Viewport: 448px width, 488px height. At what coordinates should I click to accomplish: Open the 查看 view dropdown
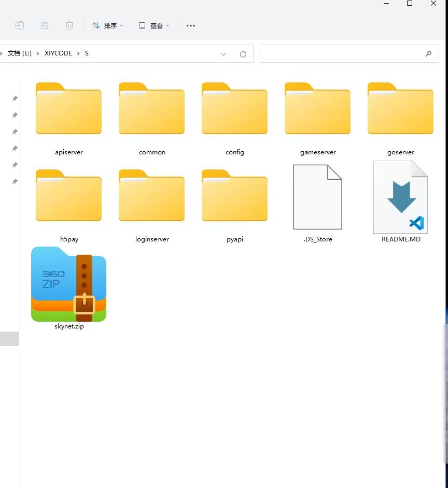(154, 25)
